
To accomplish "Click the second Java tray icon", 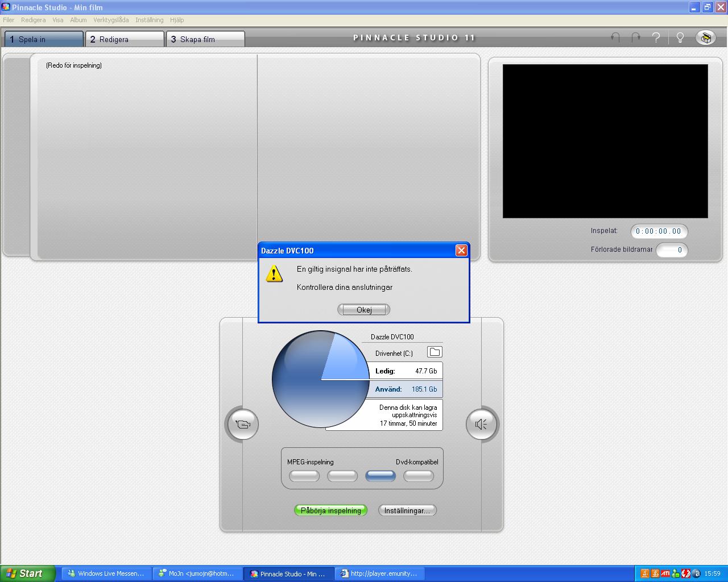I will (655, 573).
